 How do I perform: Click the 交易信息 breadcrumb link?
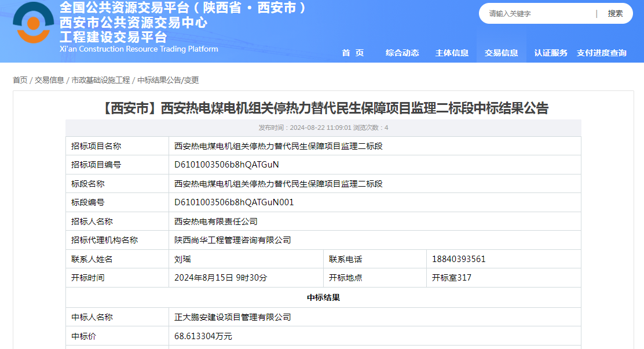point(49,80)
